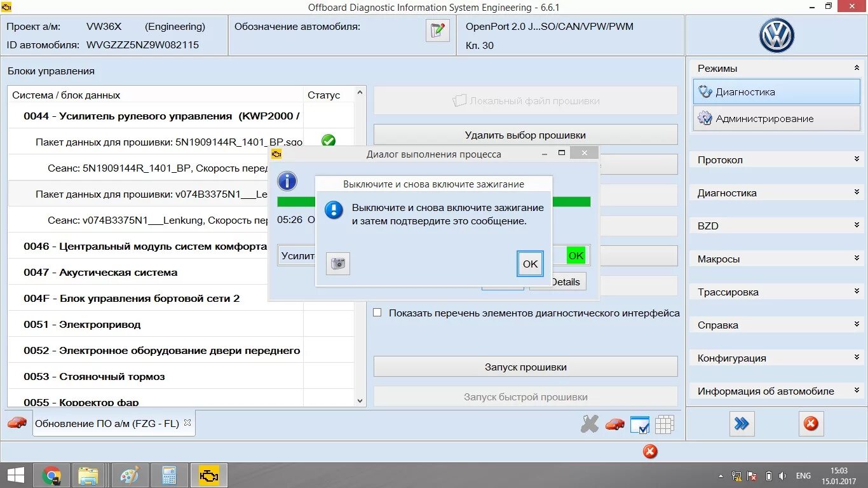Click the Action Center flag tray icon
This screenshot has height=488, width=868.
pos(752,476)
